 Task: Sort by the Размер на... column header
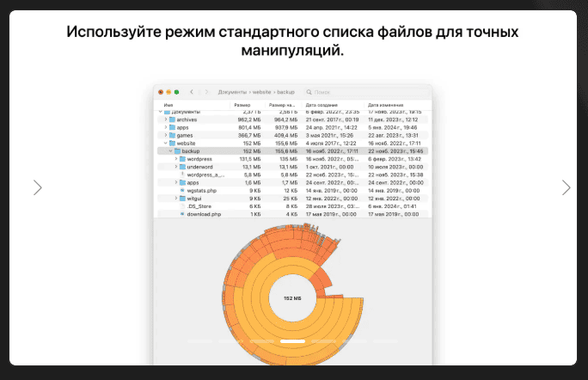point(282,105)
